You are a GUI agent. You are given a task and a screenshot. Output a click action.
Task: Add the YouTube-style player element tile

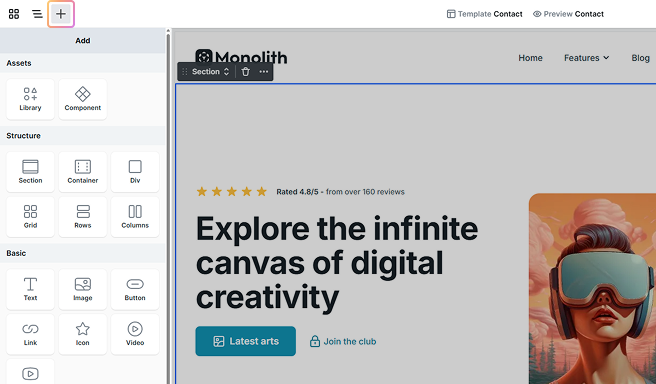[30, 372]
